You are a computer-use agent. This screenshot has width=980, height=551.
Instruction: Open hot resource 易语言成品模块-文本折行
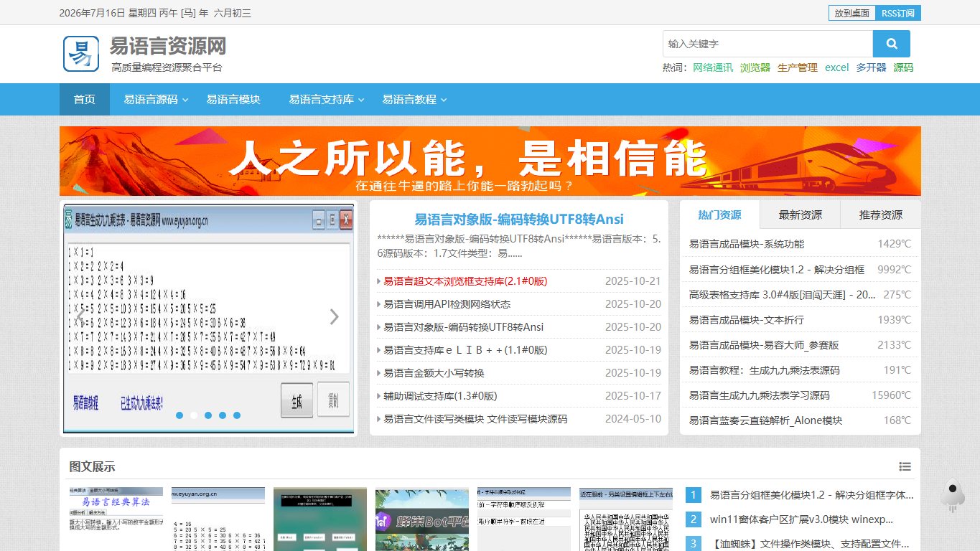[747, 320]
